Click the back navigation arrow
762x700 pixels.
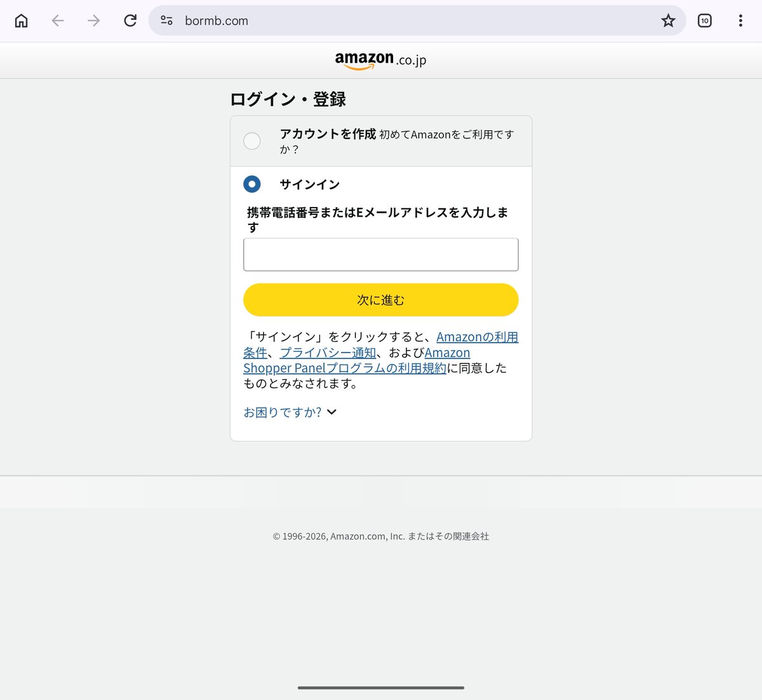tap(58, 20)
